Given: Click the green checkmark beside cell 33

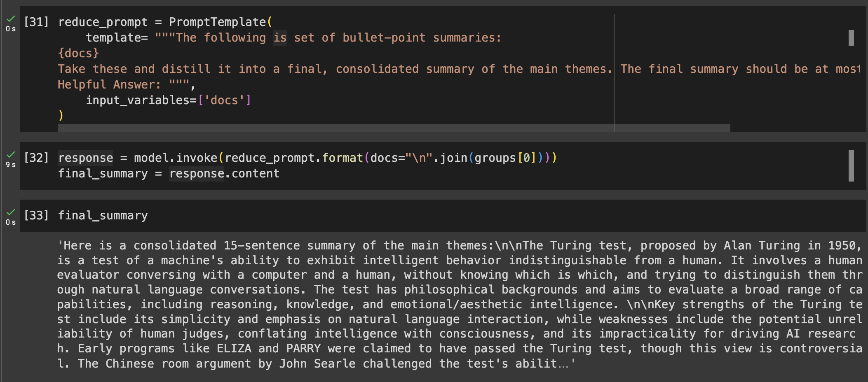Looking at the screenshot, I should [x=11, y=212].
